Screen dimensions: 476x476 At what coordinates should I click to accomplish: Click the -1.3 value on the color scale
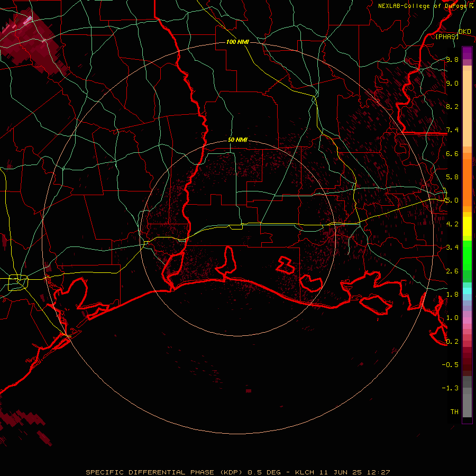pos(450,388)
